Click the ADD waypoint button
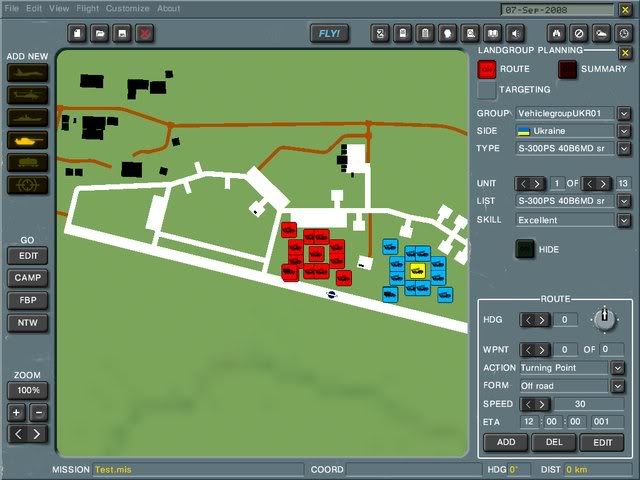The image size is (640, 480). click(506, 442)
